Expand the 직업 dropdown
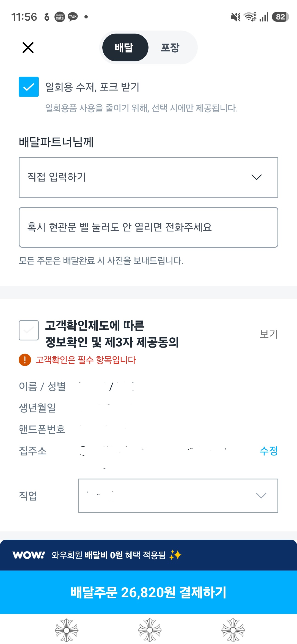 coord(178,495)
